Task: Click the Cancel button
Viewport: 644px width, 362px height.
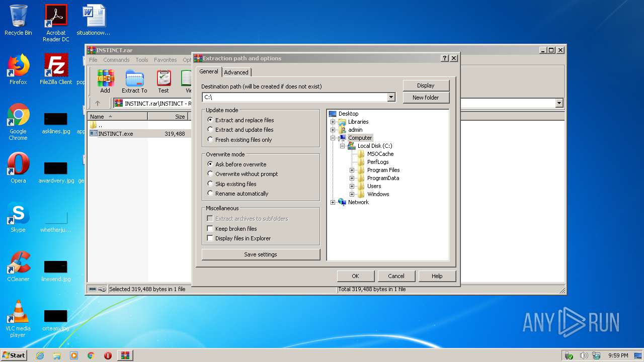Action: pyautogui.click(x=396, y=276)
